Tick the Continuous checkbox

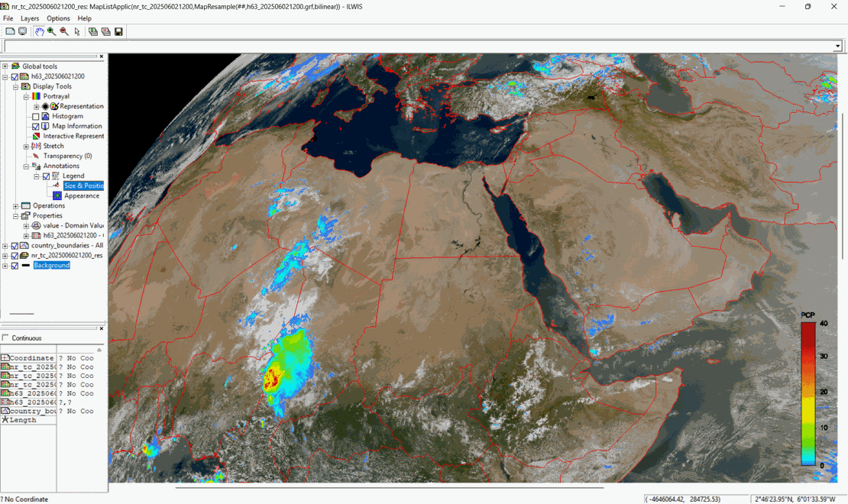point(6,338)
